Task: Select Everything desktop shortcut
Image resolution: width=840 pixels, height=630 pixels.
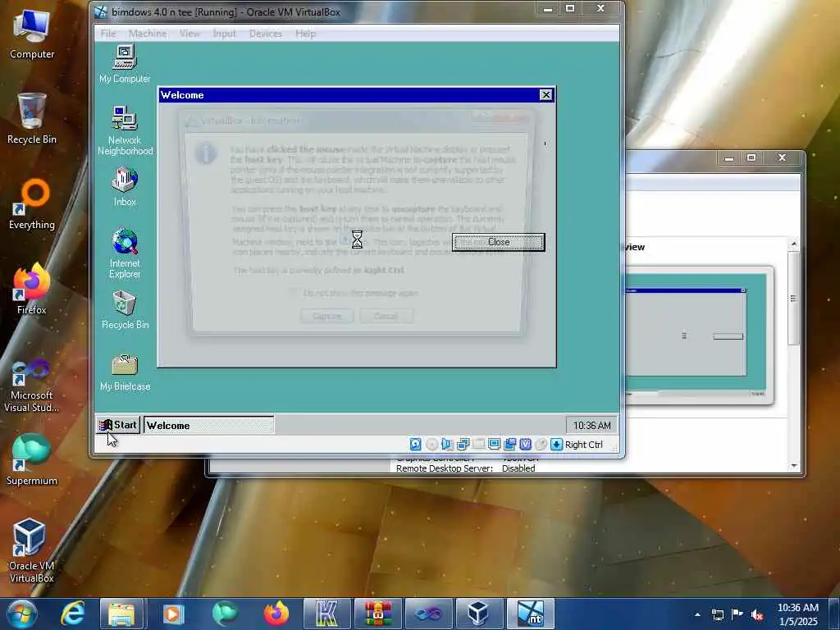Action: (x=32, y=204)
